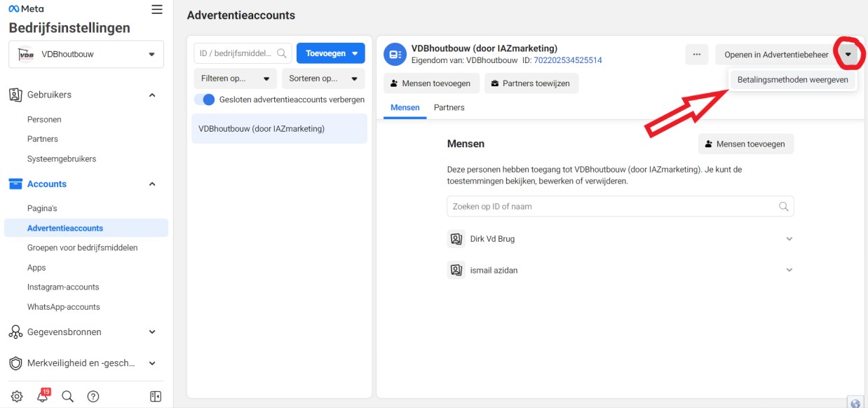Click the Gebruikers section icon
This screenshot has width=868, height=408.
pyautogui.click(x=15, y=95)
